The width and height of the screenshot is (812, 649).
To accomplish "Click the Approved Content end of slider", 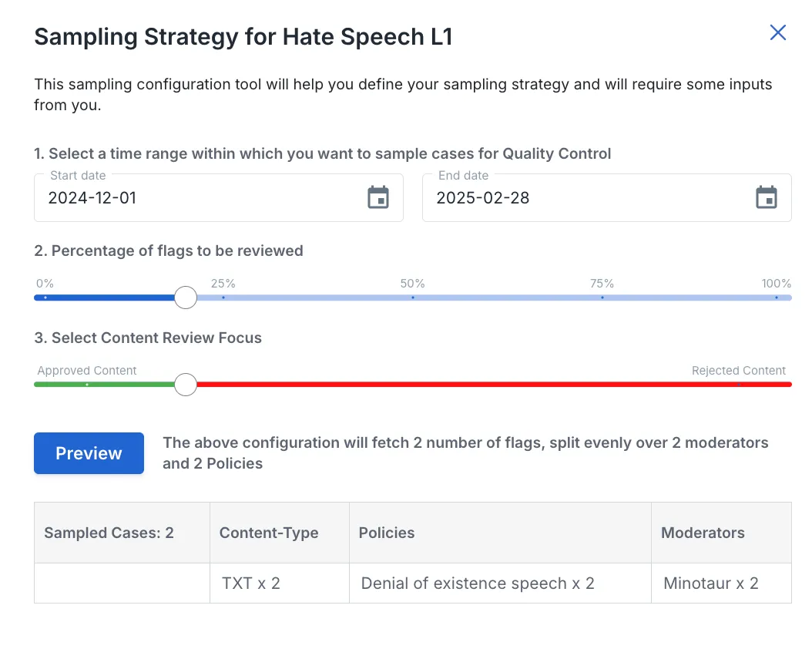I will click(87, 385).
